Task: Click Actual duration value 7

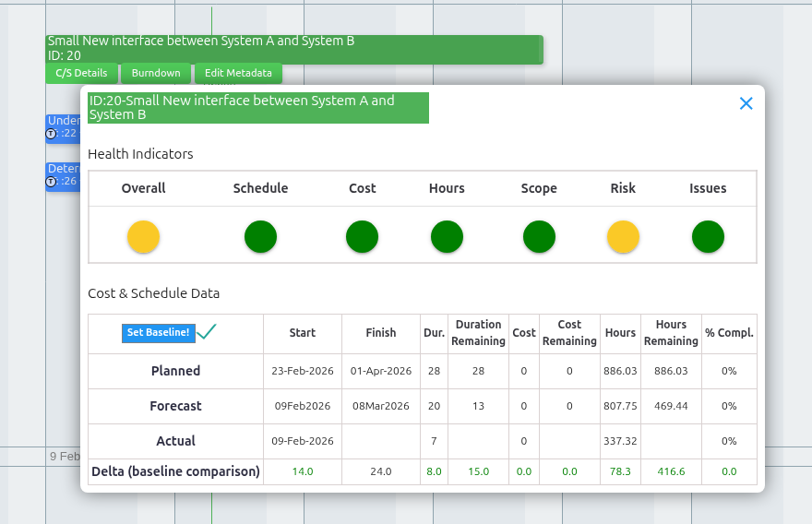Action: pos(434,441)
